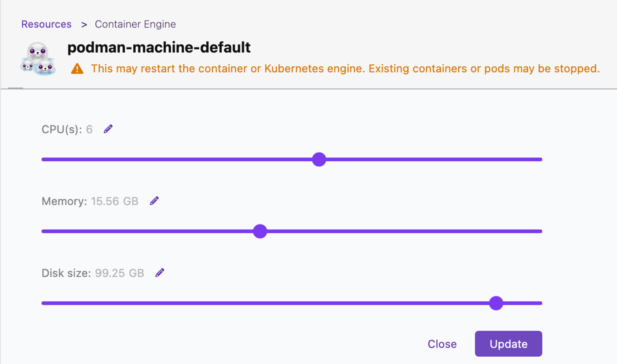Navigate to Resources breadcrumb link

[47, 24]
